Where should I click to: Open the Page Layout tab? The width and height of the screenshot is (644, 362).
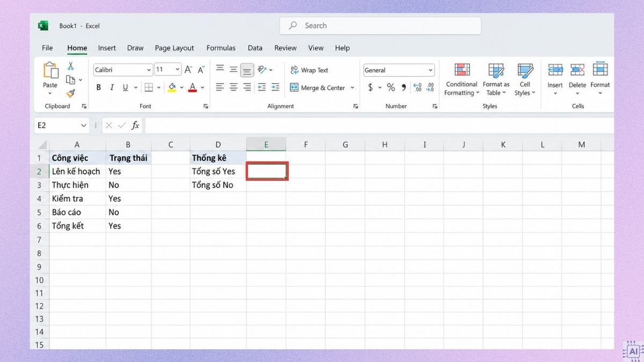tap(174, 48)
